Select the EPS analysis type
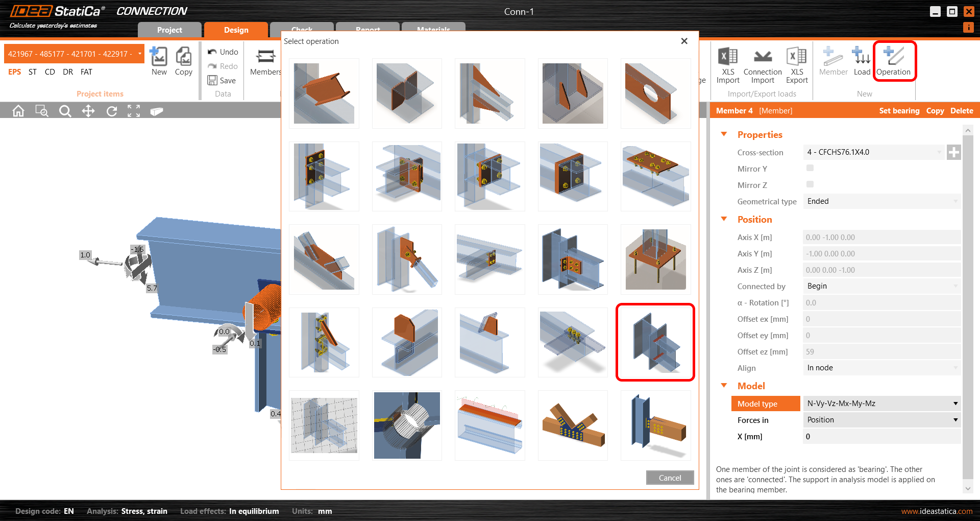 [x=15, y=72]
